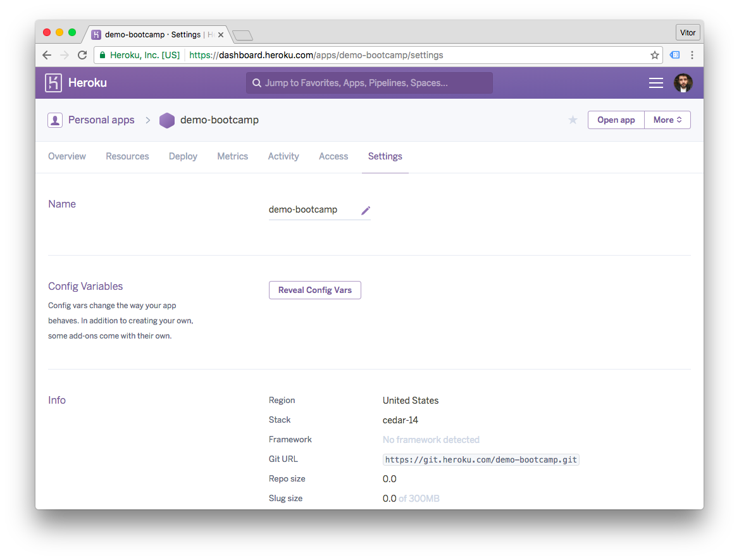
Task: Select the Settings tab
Action: [x=385, y=156]
